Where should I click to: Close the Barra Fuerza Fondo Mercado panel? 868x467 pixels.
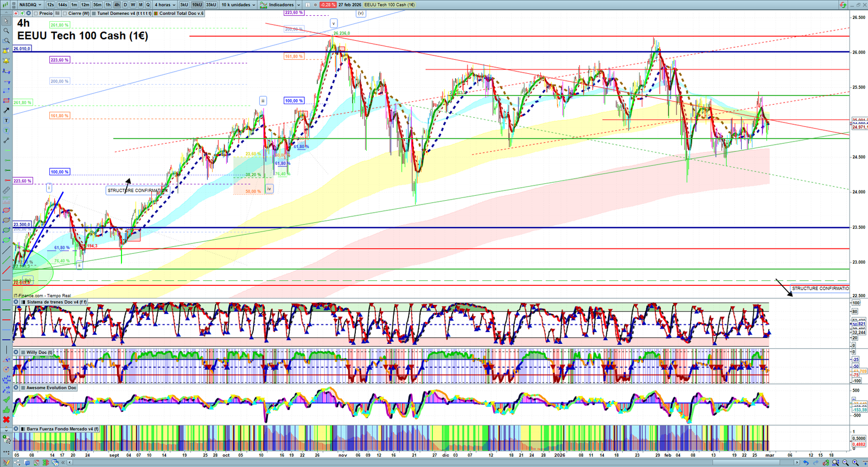click(x=16, y=429)
